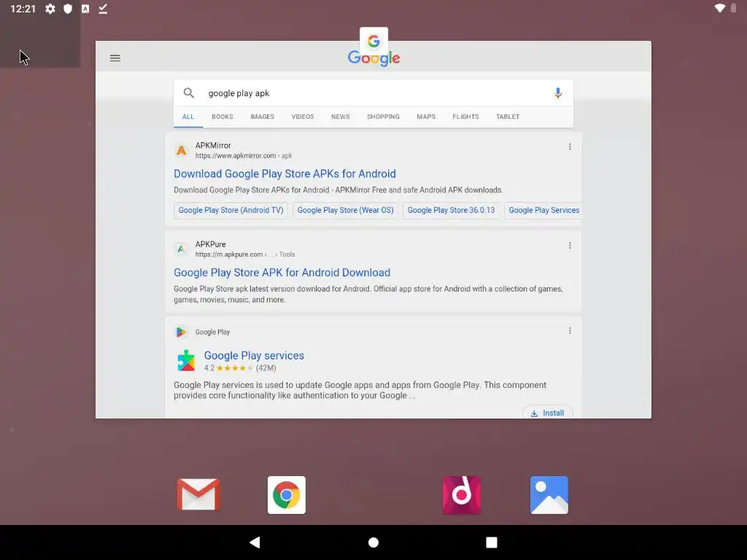Image resolution: width=747 pixels, height=560 pixels.
Task: Tap the magnifier icon in the search box
Action: [189, 93]
